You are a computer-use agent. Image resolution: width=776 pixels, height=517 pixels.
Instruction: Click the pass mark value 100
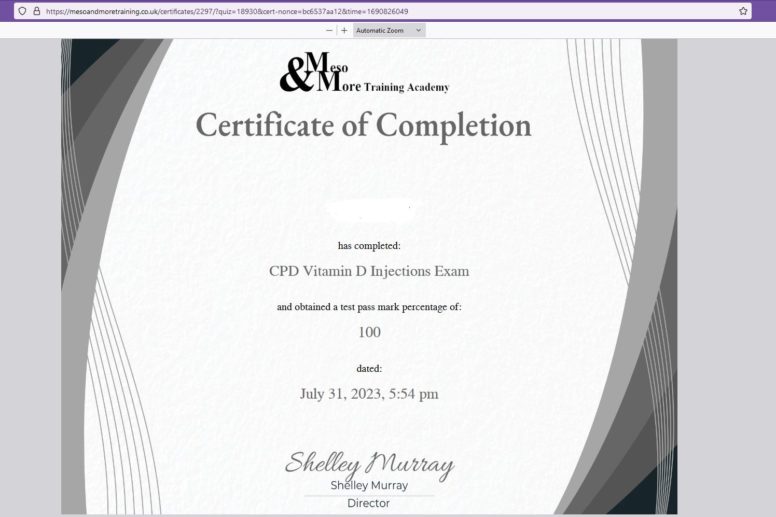pos(369,333)
